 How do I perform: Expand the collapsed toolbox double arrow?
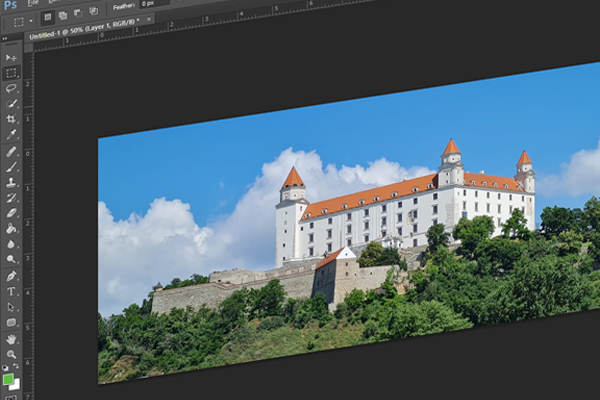(5, 39)
